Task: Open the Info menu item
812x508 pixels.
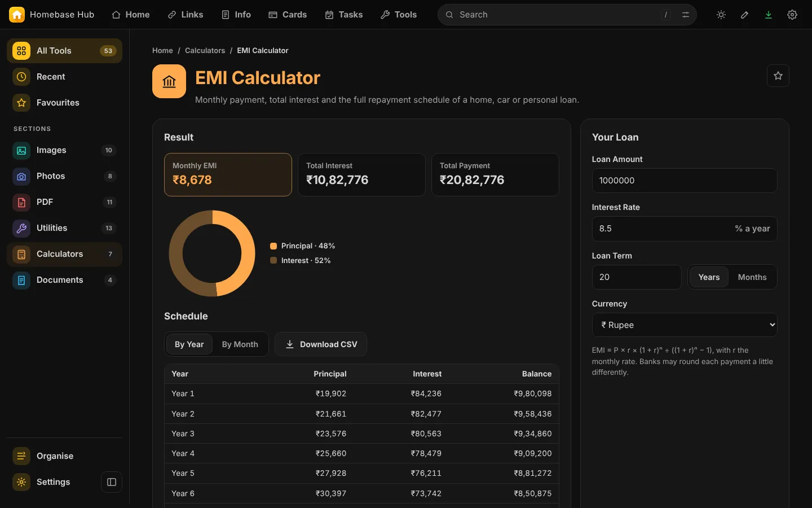Action: [236, 15]
